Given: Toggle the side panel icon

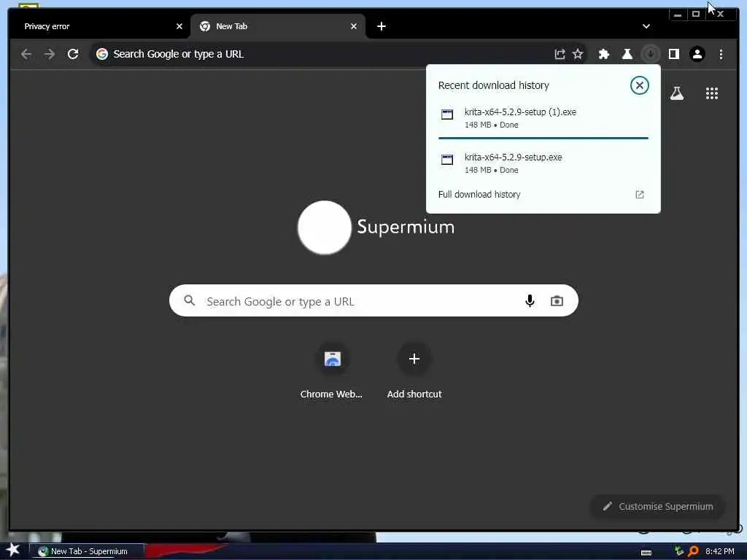Looking at the screenshot, I should coord(673,54).
